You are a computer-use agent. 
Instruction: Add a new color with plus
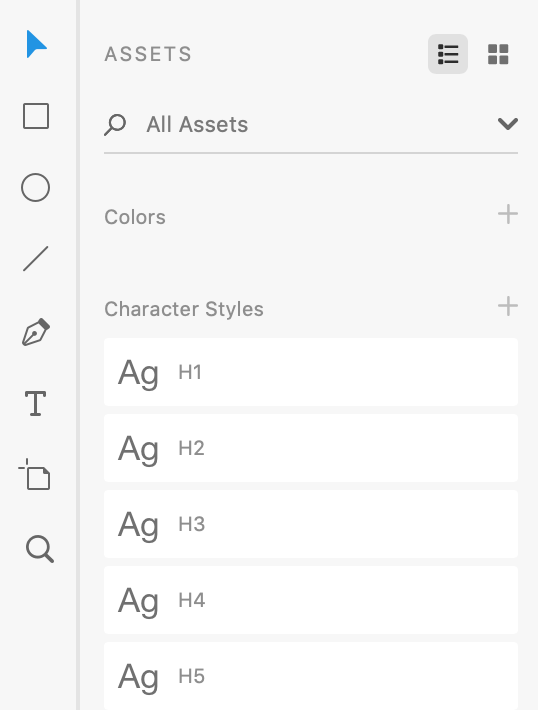508,214
